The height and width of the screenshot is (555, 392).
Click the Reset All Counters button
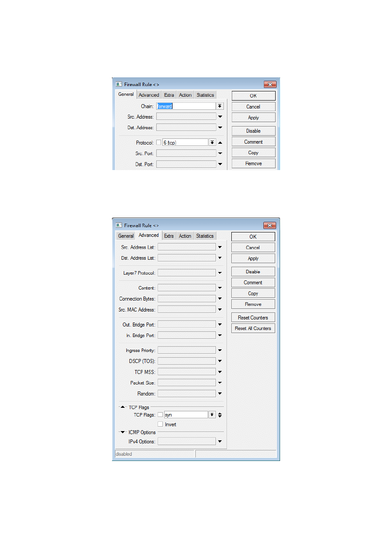pyautogui.click(x=253, y=328)
